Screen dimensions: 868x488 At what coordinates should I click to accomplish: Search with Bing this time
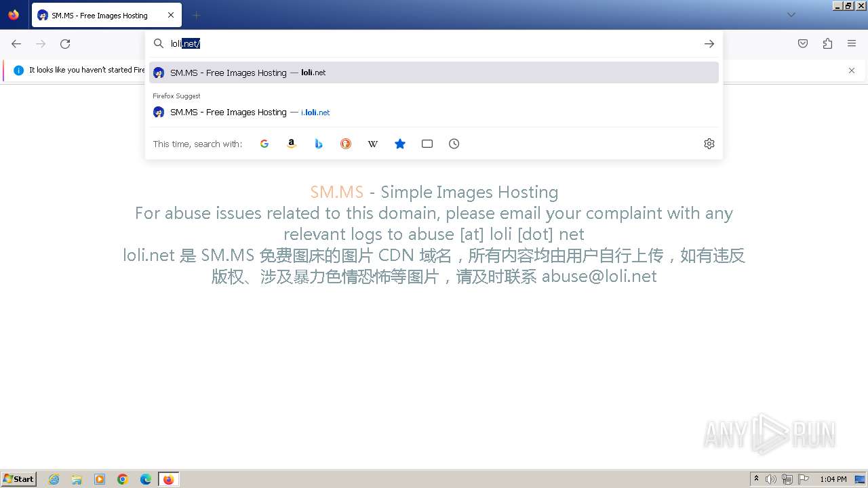click(x=319, y=144)
